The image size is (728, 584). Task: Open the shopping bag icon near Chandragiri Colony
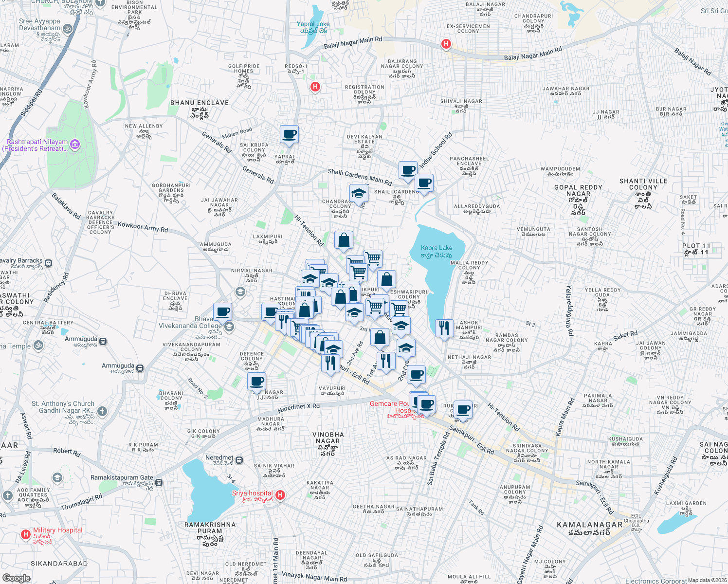[344, 240]
